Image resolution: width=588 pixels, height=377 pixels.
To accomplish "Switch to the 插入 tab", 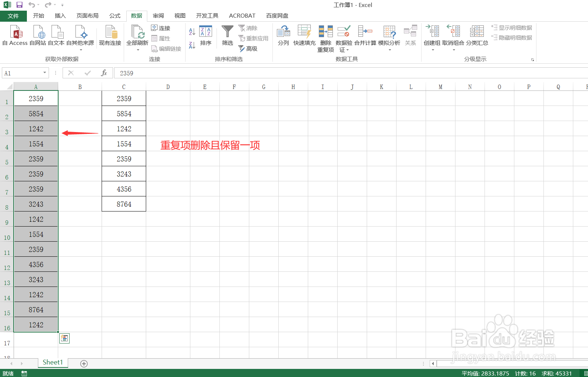I will click(60, 16).
